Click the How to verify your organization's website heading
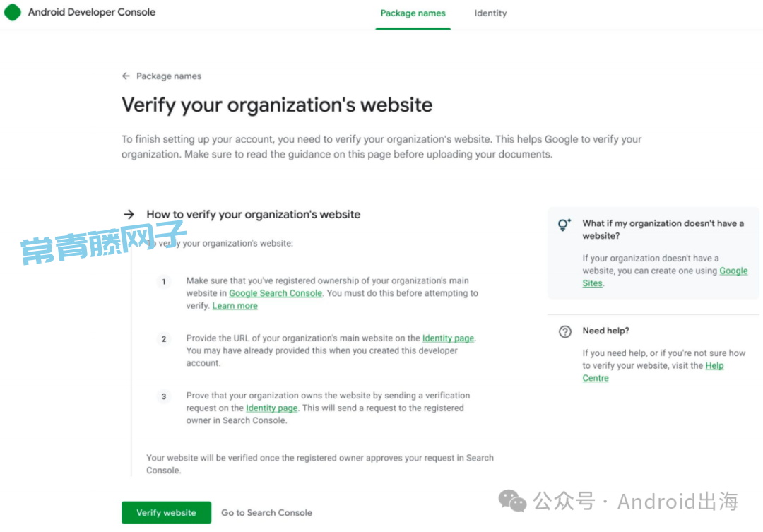Viewport: 763px width, 532px height. click(x=254, y=215)
